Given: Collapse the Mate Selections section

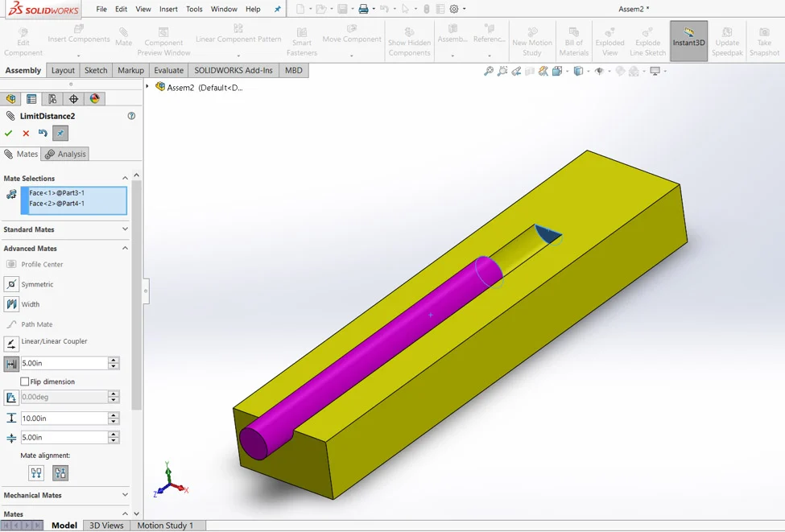Looking at the screenshot, I should [x=125, y=178].
